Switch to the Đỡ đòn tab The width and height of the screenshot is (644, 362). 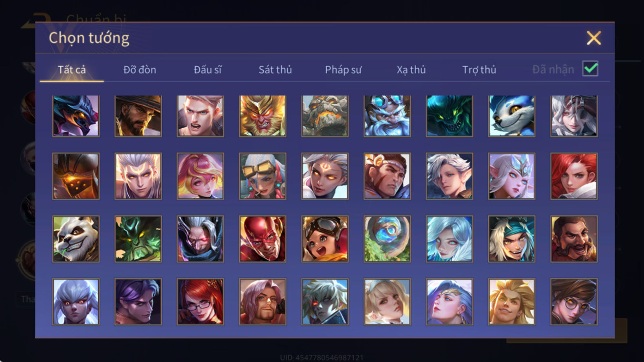coord(140,70)
